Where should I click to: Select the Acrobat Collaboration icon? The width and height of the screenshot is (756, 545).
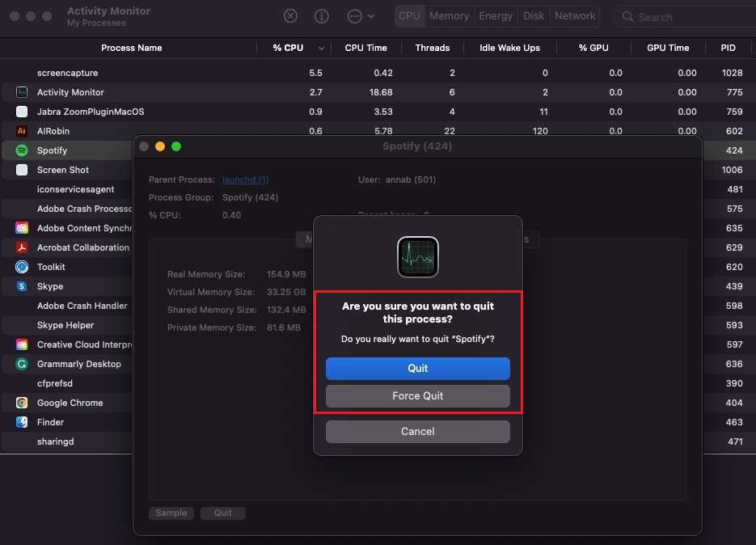tap(22, 247)
